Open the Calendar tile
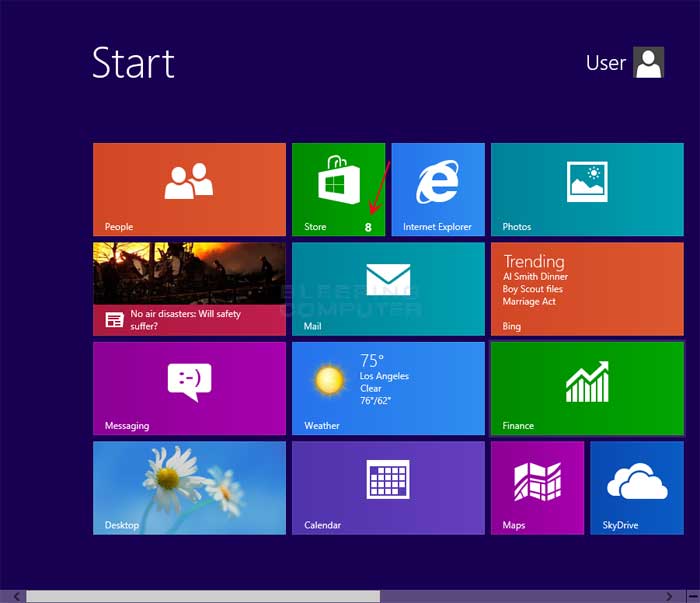This screenshot has height=603, width=700. click(x=388, y=488)
